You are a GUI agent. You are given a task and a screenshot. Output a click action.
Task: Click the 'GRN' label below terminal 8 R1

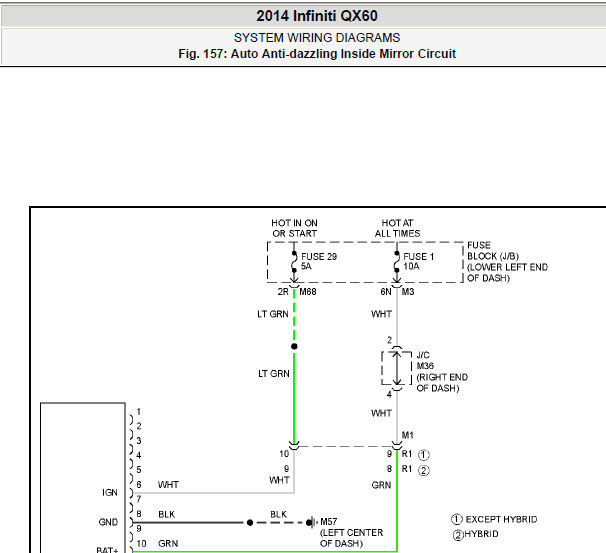click(381, 485)
